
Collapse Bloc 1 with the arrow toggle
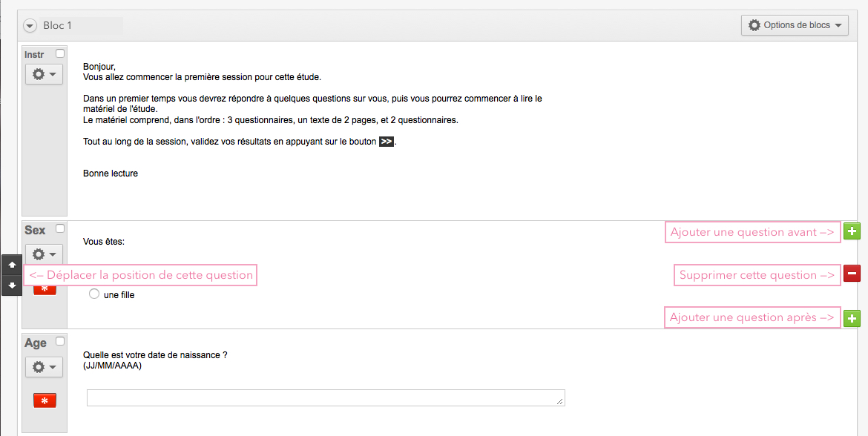[x=30, y=25]
